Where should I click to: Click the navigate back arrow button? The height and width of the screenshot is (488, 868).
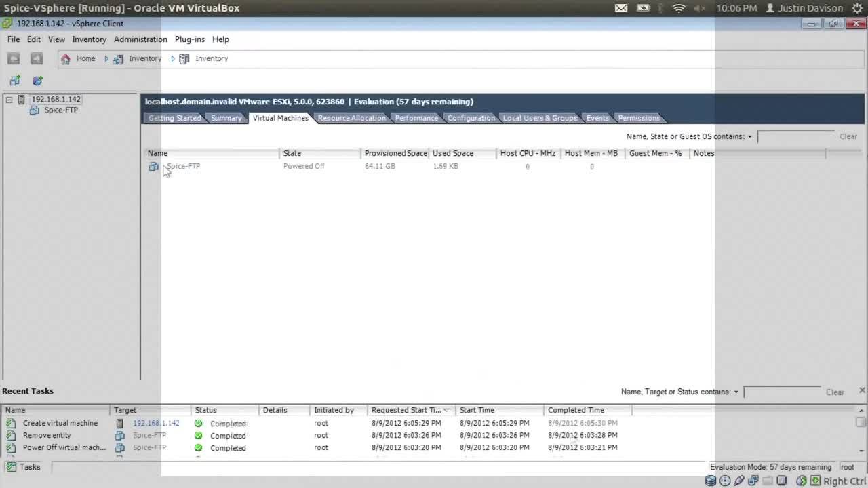(x=14, y=59)
